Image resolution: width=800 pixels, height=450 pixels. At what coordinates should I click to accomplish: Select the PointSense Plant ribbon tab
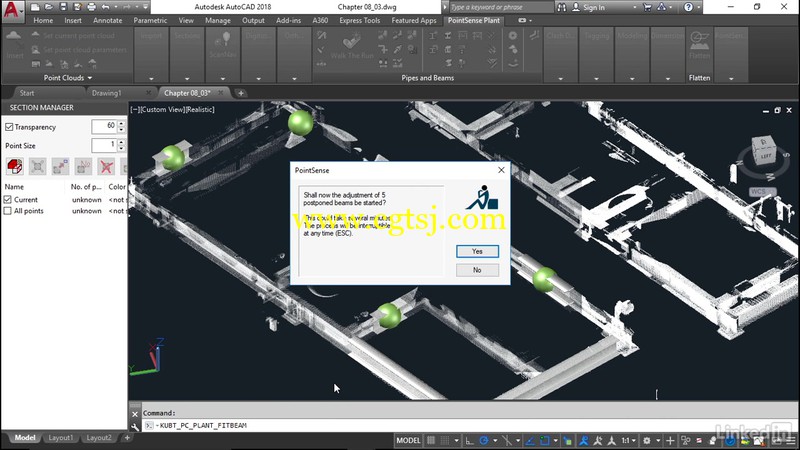(474, 20)
